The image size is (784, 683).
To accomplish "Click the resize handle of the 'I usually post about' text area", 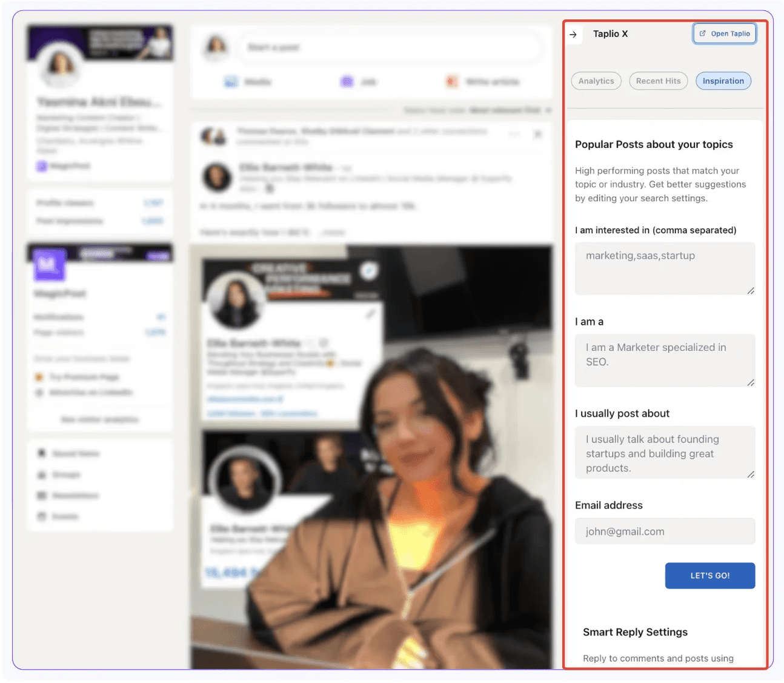I will coord(751,475).
